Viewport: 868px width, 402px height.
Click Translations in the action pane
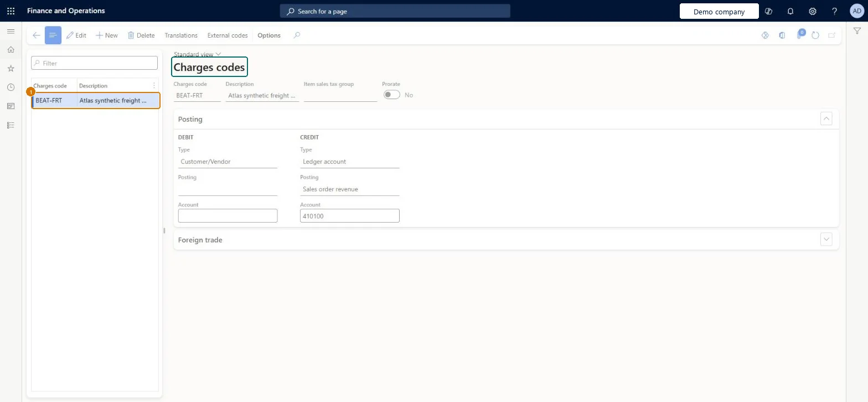pos(181,35)
